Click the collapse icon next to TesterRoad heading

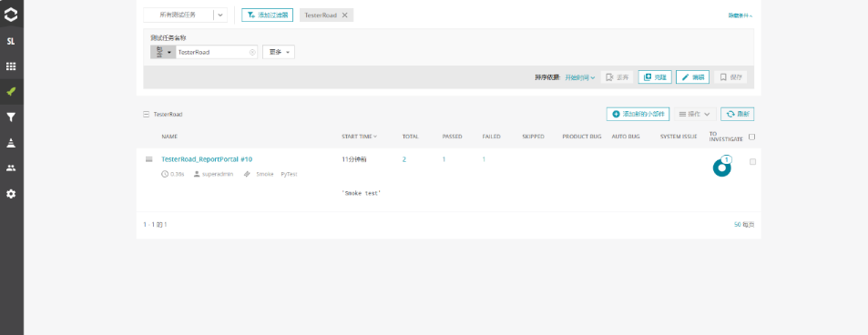click(146, 114)
